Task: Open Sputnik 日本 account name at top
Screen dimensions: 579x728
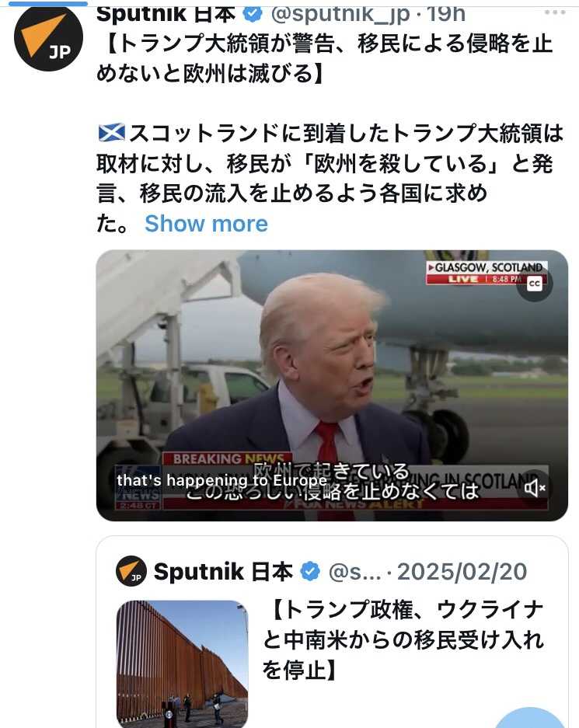Action: point(166,14)
